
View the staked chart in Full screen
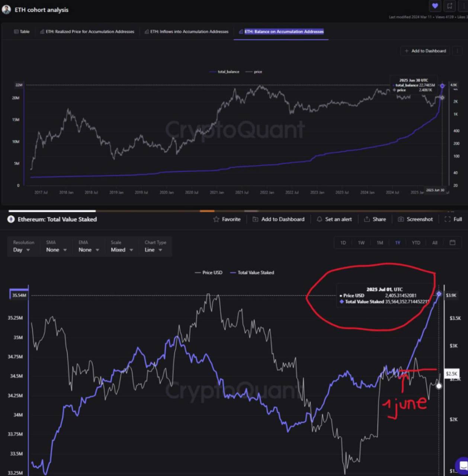coord(453,219)
